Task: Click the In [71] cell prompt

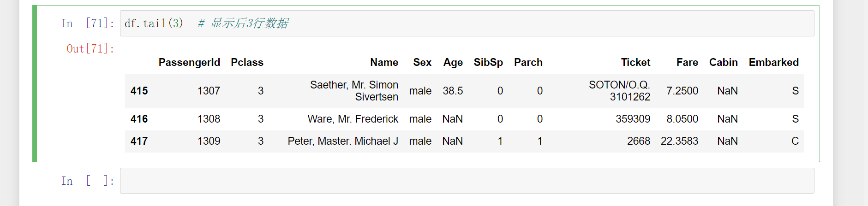Action: [x=88, y=23]
